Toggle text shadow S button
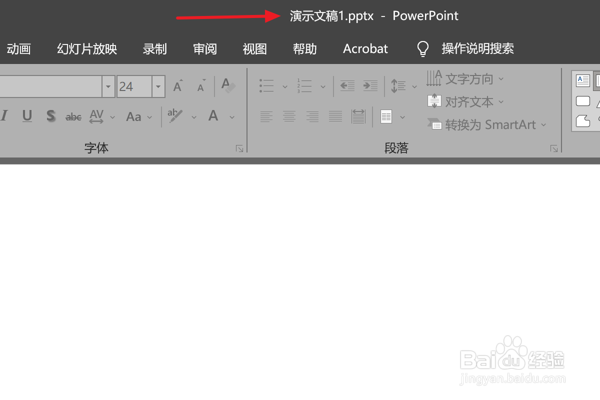The height and width of the screenshot is (400, 600). coord(51,116)
